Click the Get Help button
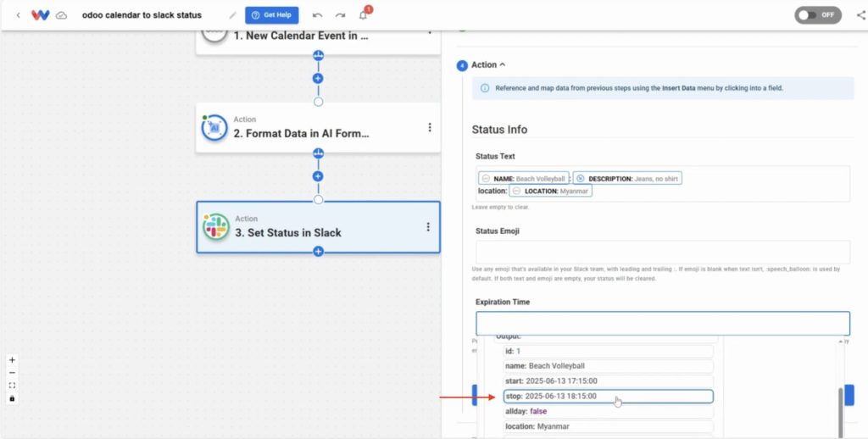Screen dimensions: 868x439 pyautogui.click(x=272, y=15)
